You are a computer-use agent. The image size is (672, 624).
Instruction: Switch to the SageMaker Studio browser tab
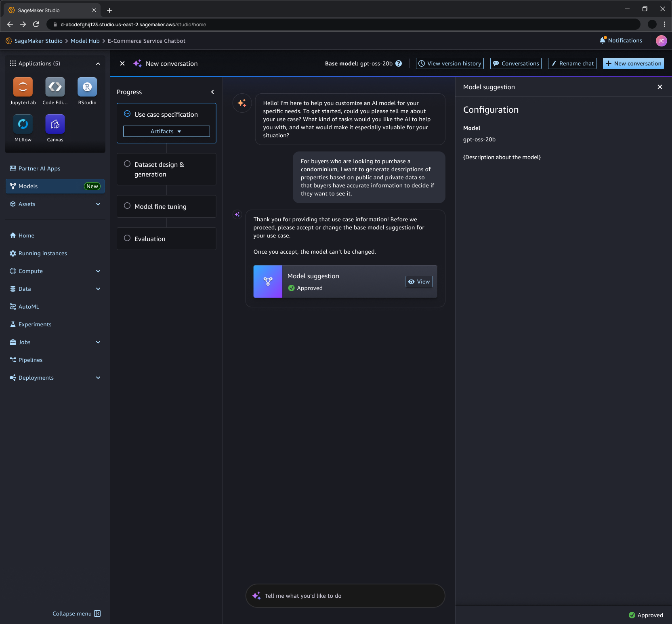point(38,10)
